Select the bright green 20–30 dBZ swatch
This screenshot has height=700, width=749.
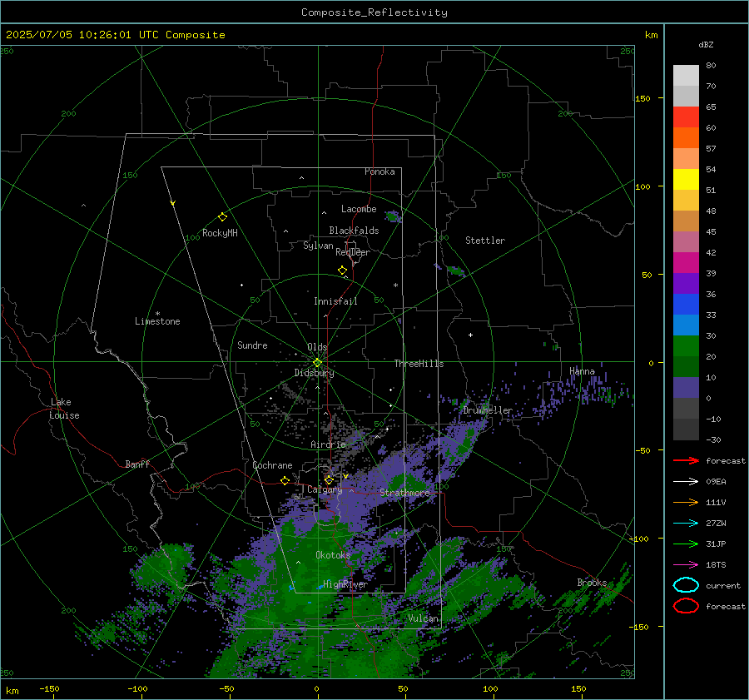686,346
